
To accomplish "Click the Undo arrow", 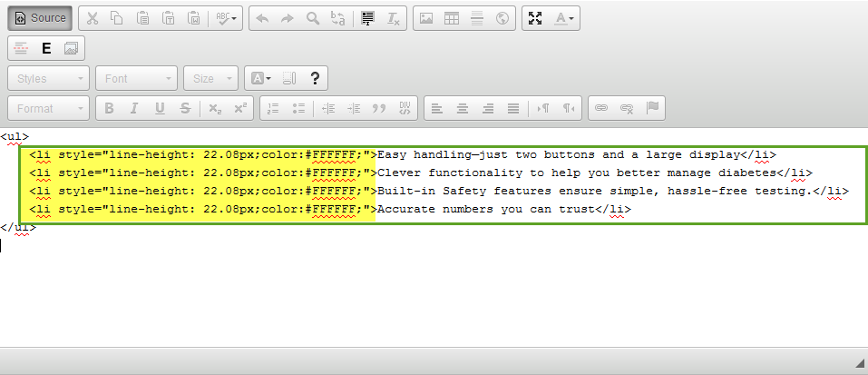I will pyautogui.click(x=262, y=18).
